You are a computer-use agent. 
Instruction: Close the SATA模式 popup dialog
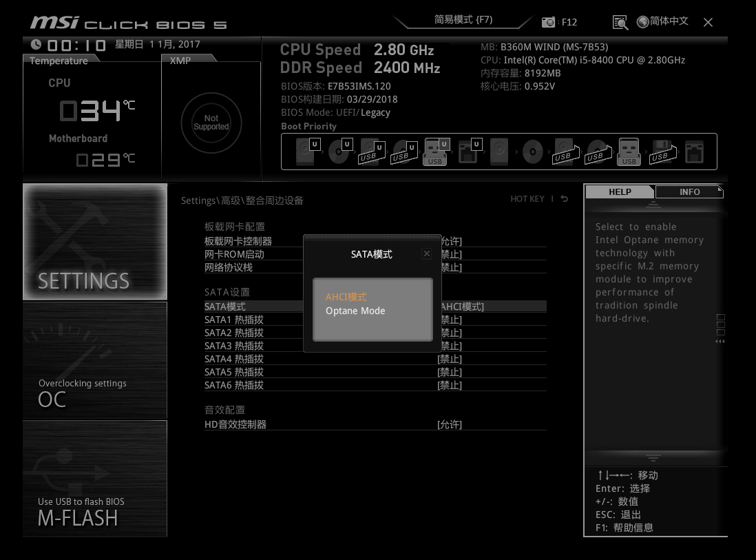(x=427, y=253)
